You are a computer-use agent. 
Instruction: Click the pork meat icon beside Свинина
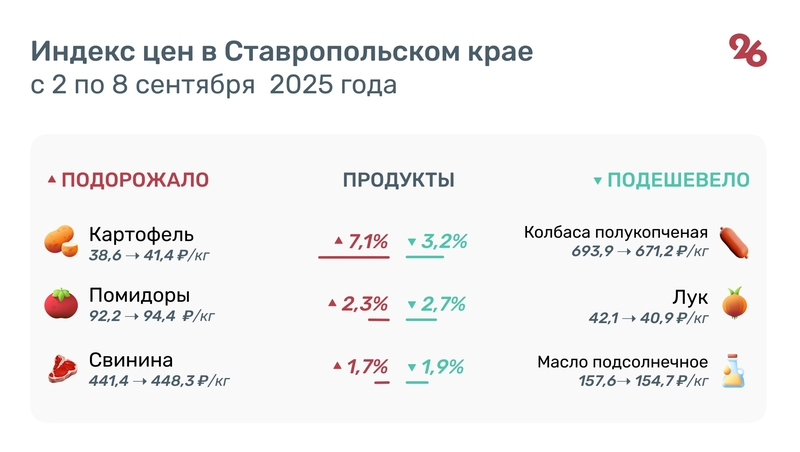(x=60, y=367)
